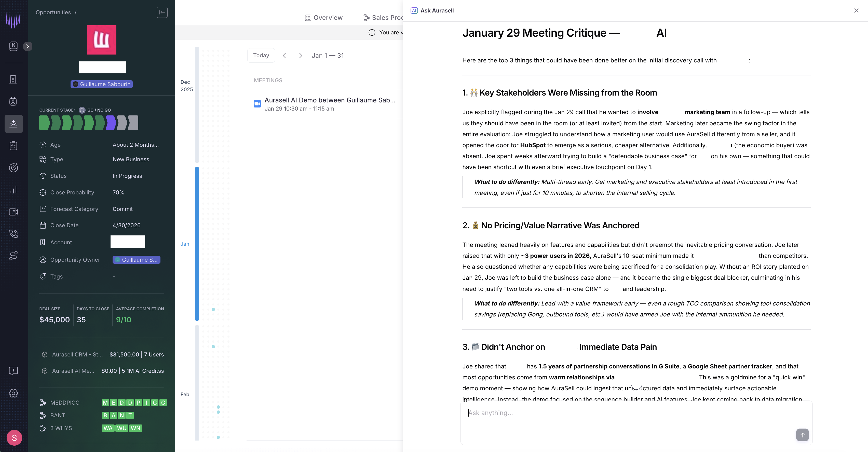Open the feedback message icon
This screenshot has height=452, width=868.
pyautogui.click(x=13, y=371)
